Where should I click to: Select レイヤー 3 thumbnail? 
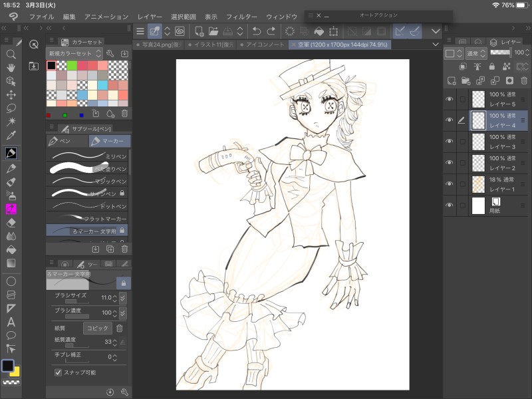point(478,142)
